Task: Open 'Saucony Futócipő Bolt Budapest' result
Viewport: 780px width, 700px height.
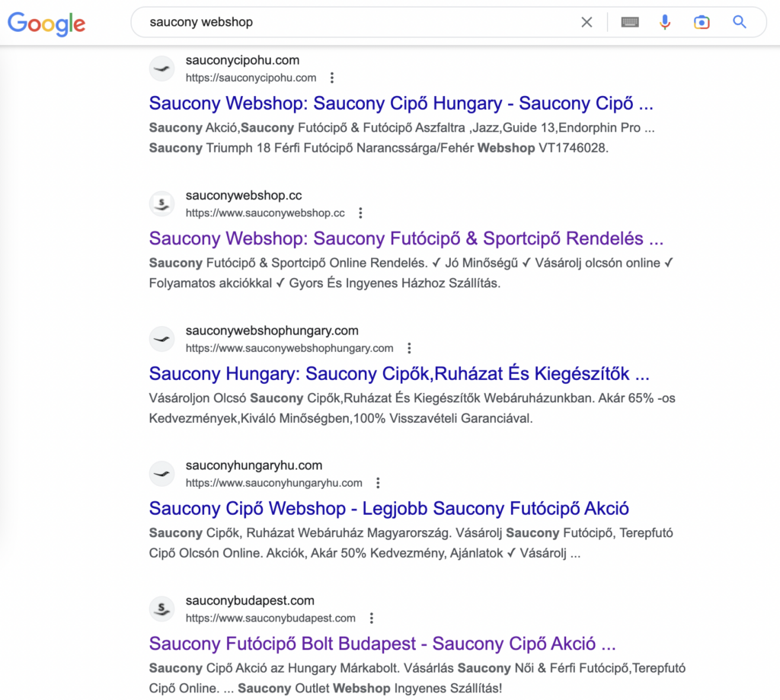Action: pyautogui.click(x=382, y=644)
